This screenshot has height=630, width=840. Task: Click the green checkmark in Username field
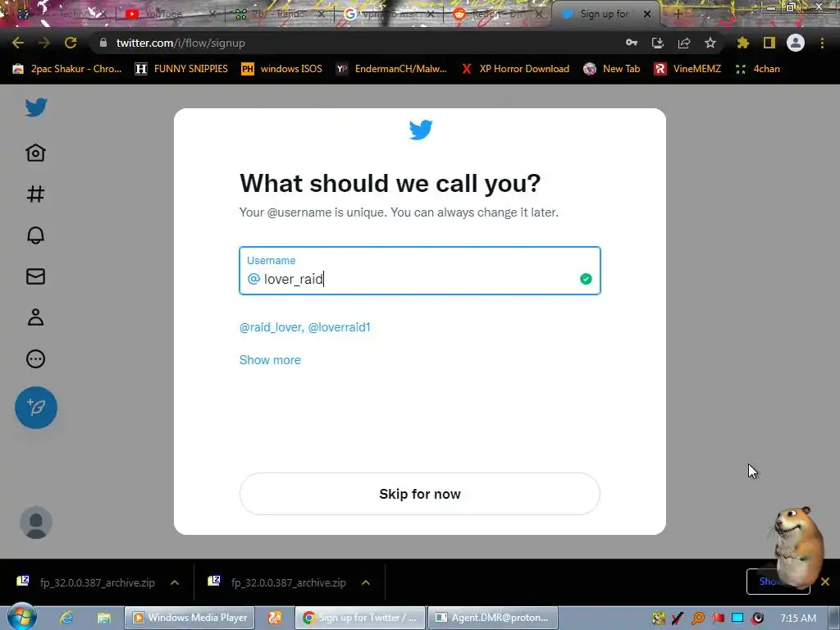pos(586,279)
